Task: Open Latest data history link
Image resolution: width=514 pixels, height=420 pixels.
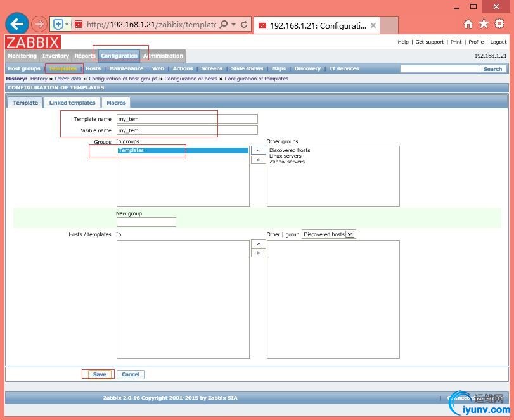Action: [x=68, y=79]
